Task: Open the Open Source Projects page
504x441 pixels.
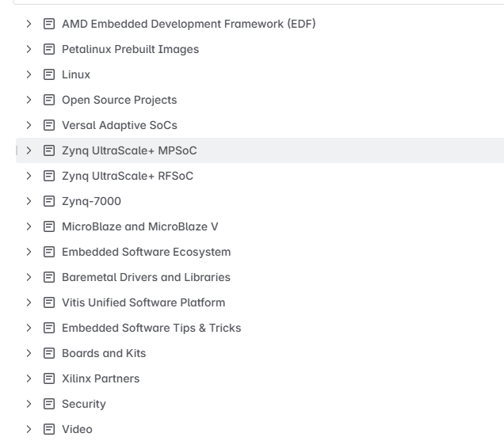Action: 119,100
